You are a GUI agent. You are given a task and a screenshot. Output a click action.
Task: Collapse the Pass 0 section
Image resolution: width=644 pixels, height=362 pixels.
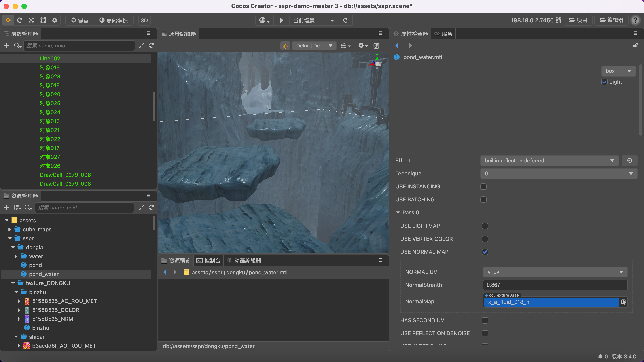click(398, 213)
